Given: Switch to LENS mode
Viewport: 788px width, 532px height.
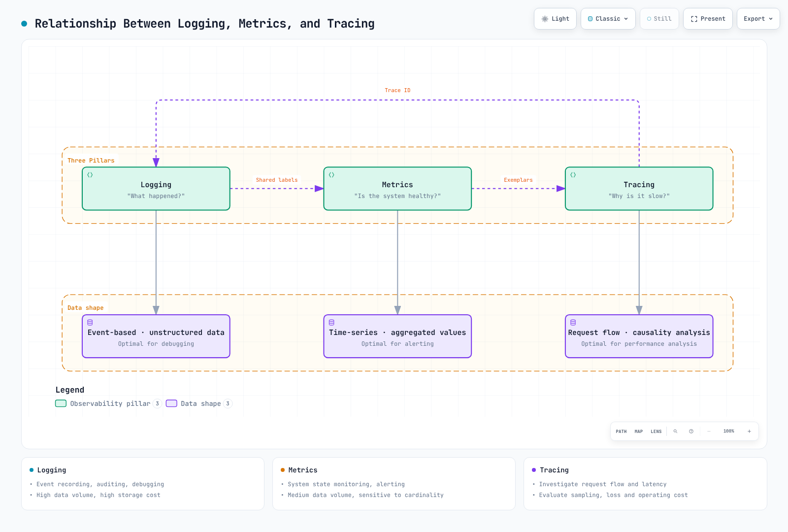Looking at the screenshot, I should [x=656, y=432].
